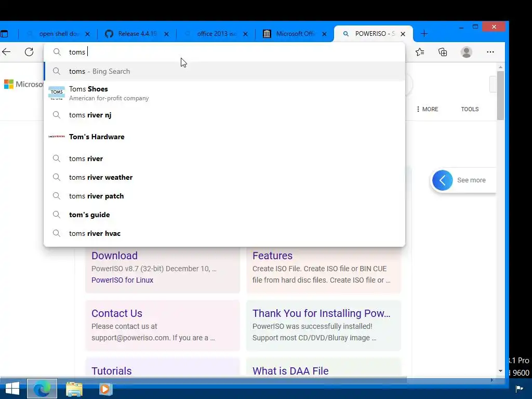Open the media player taskbar icon
This screenshot has width=532, height=399.
point(105,389)
